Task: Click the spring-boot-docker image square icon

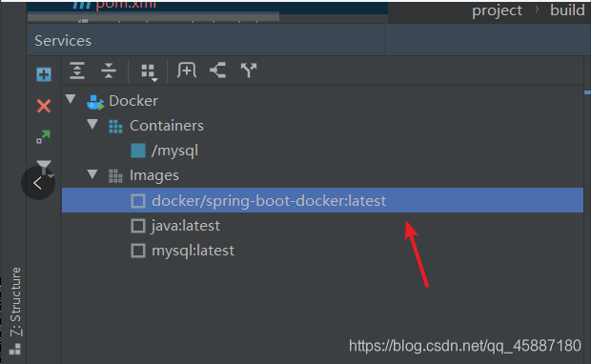Action: coord(138,201)
